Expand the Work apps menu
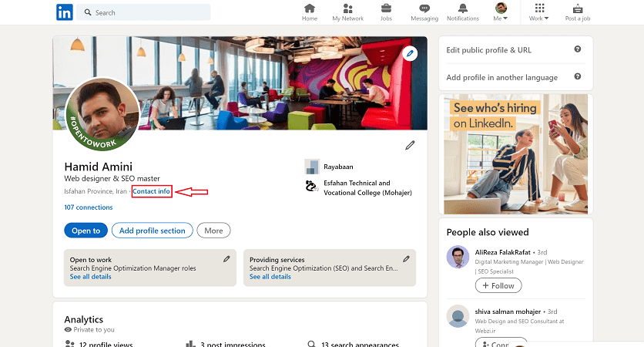644x347 pixels. coord(539,13)
